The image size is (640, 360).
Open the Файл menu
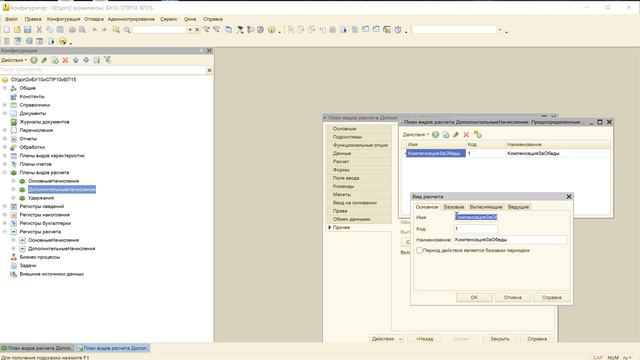(11, 19)
